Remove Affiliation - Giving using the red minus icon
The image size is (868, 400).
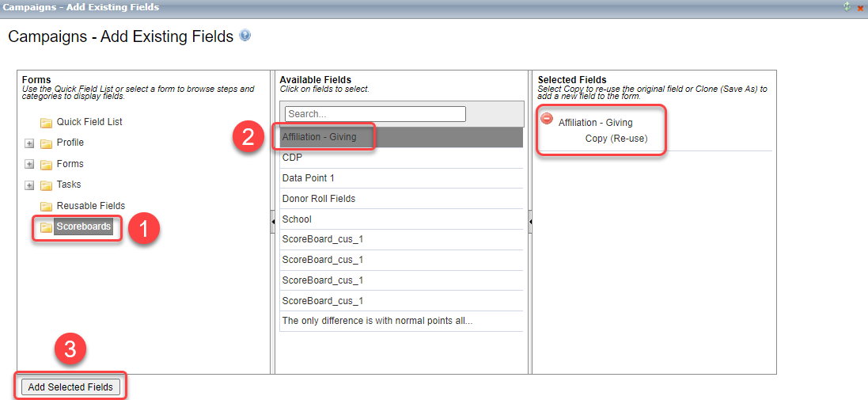coord(547,118)
